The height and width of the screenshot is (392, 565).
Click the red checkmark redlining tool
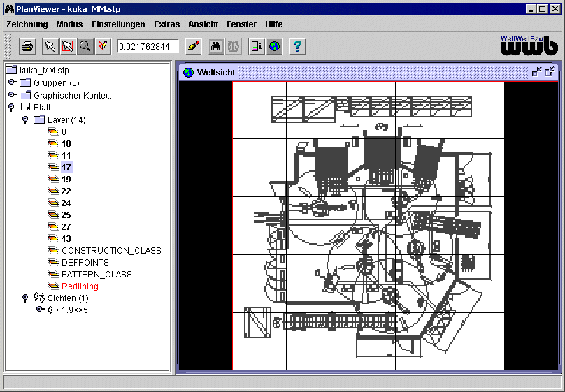pos(103,46)
